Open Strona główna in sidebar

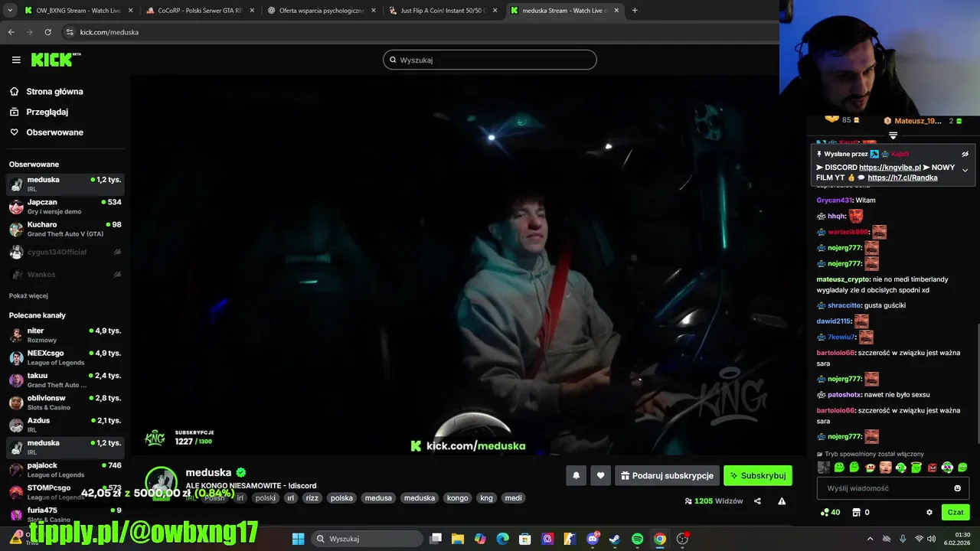tap(46, 91)
